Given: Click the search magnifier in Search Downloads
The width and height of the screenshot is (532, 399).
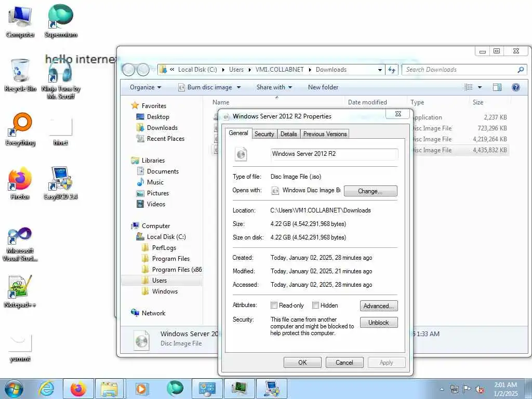Looking at the screenshot, I should 521,70.
